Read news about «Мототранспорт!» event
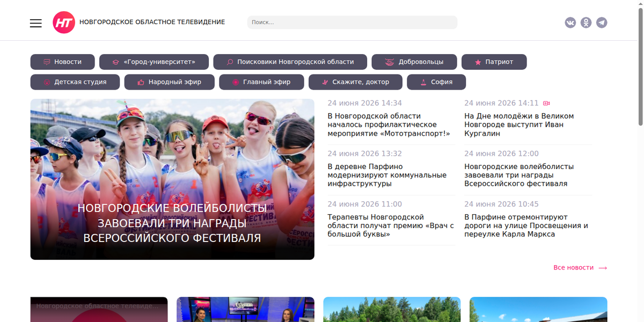The image size is (644, 322). coord(389,125)
